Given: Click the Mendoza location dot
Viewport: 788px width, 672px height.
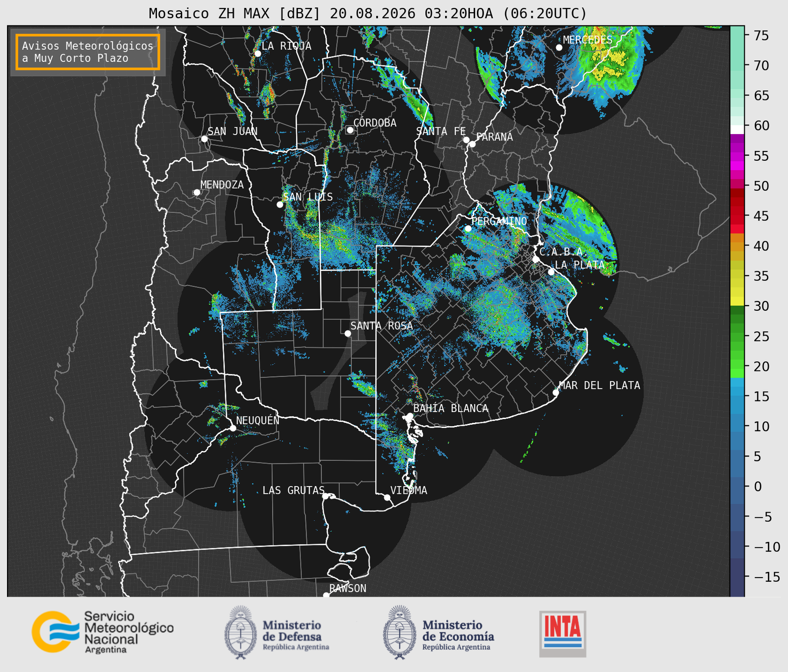Looking at the screenshot, I should (x=197, y=193).
